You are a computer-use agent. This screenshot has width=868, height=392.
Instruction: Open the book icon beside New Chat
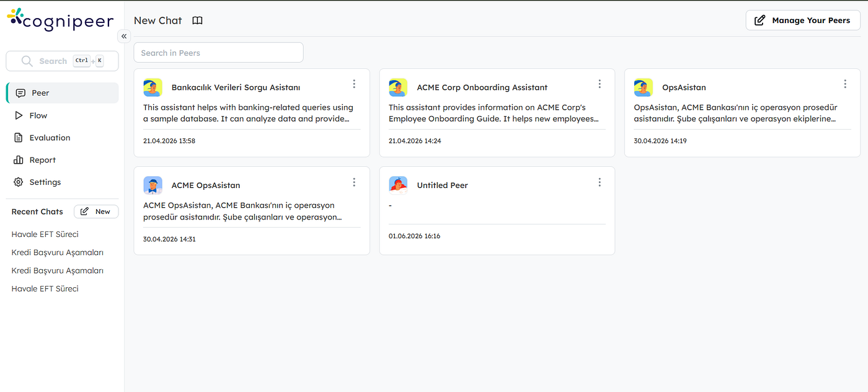[197, 20]
